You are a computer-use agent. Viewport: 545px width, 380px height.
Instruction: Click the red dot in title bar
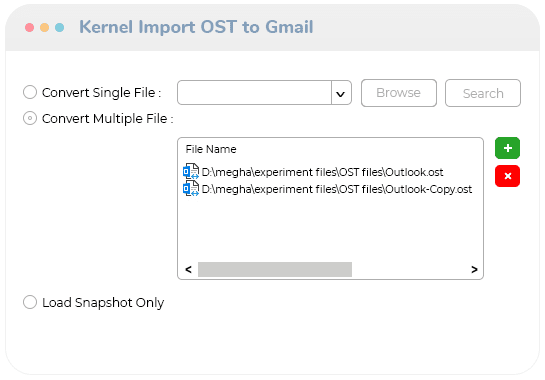click(30, 27)
